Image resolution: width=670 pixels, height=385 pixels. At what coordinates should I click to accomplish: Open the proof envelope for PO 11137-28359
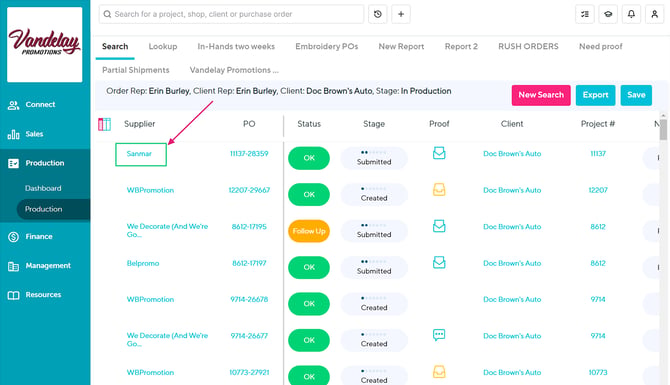(439, 153)
